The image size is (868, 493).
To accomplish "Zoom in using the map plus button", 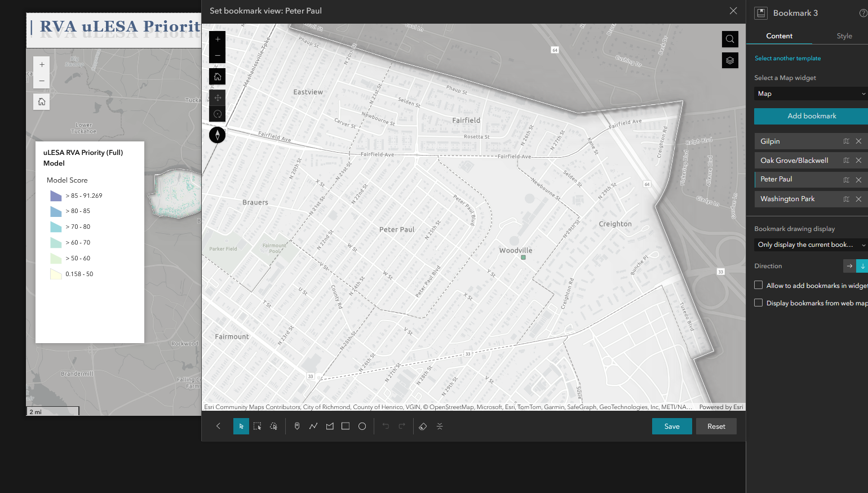I will point(217,39).
